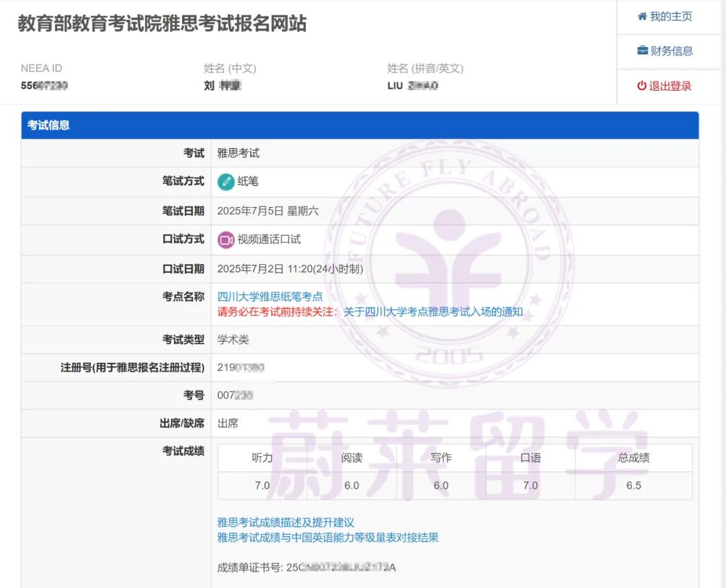
Task: Click the 出席 attendance value
Action: pos(228,423)
